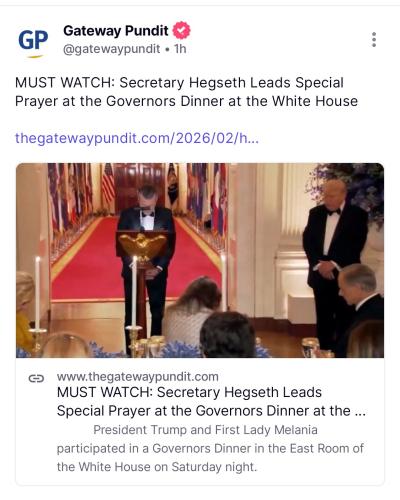
Task: Click the red carpet hallway in photo
Action: coord(100,263)
